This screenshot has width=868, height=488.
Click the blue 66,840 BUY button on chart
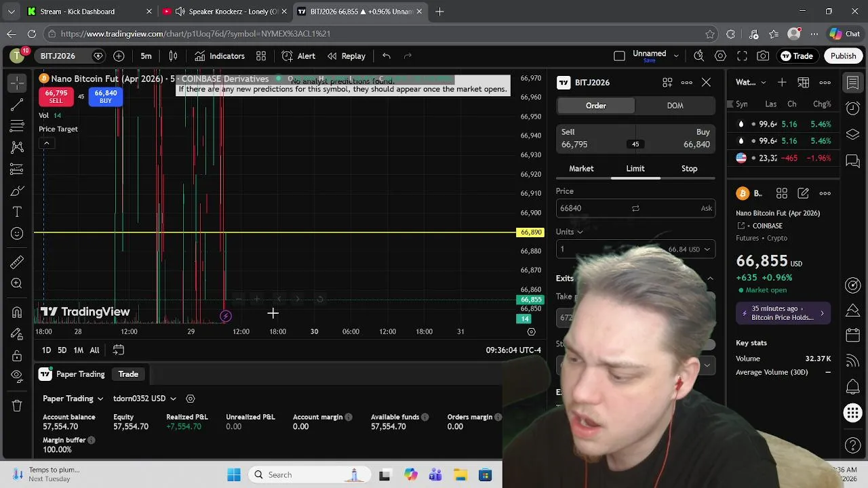[106, 97]
